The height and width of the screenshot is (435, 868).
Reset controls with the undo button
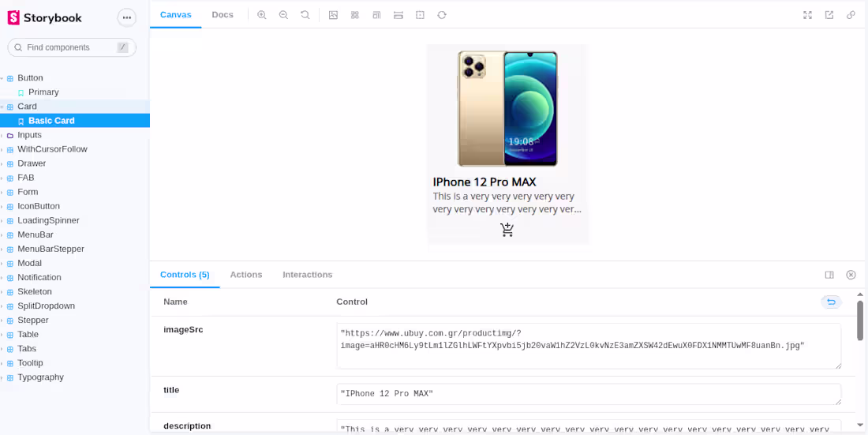(x=831, y=302)
